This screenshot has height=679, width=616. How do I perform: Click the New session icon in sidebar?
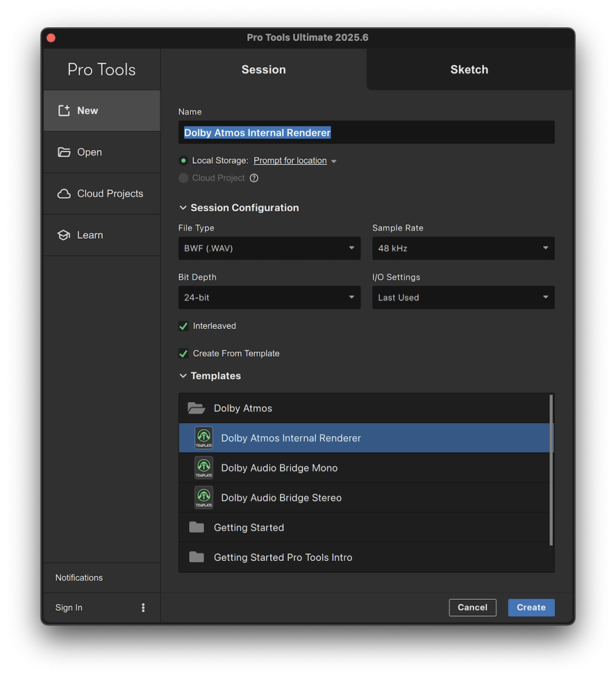pyautogui.click(x=64, y=111)
